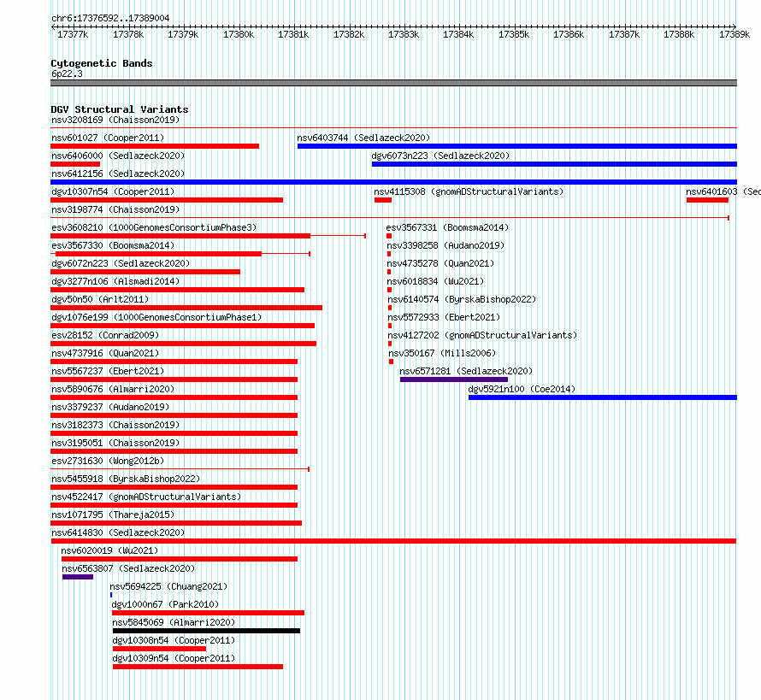Click nsv3182373 (Chaisson2019) label
Viewport: 761px width, 700px height.
pyautogui.click(x=115, y=425)
